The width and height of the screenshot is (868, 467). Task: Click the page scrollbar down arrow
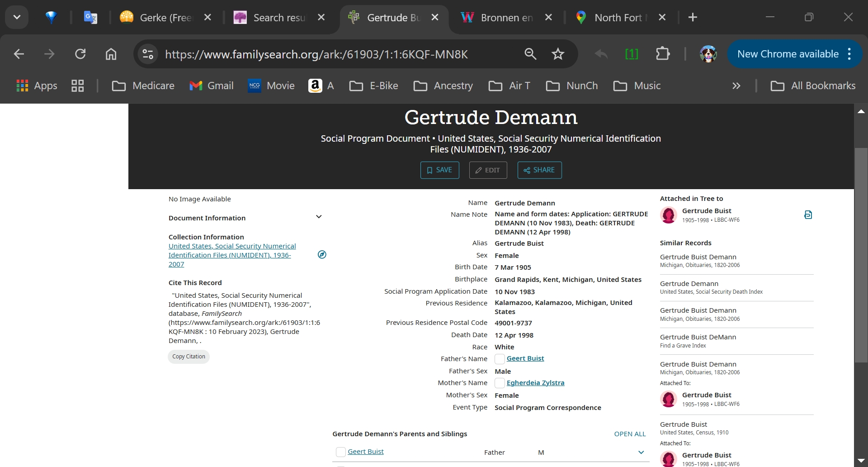tap(861, 461)
